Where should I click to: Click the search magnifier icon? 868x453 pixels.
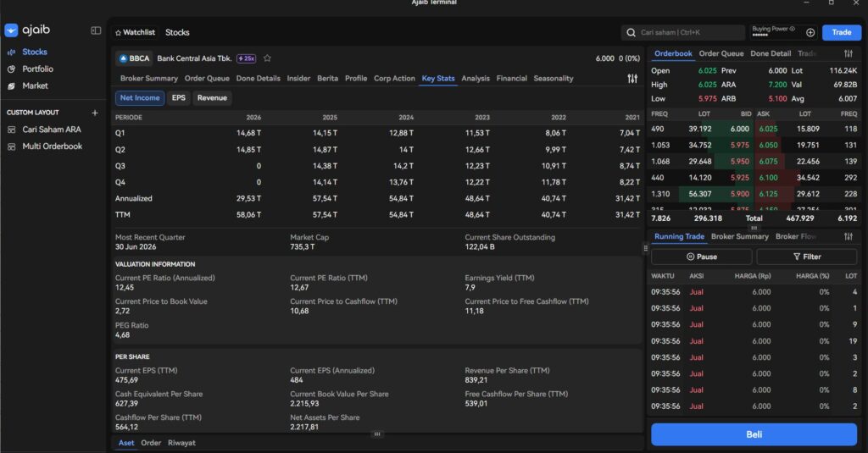pyautogui.click(x=631, y=33)
